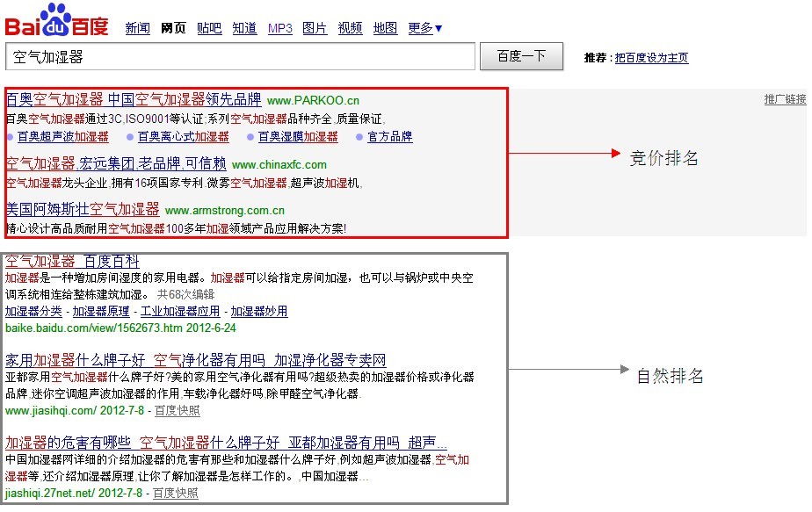Open ad result 美国阿姆斯壮空气加湿器
Viewport: 812px width, 512px height.
pos(83,209)
